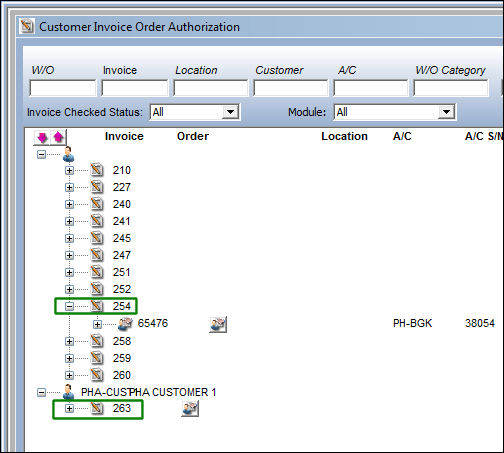Click the A/C filter input field
The image size is (504, 453).
click(x=371, y=88)
